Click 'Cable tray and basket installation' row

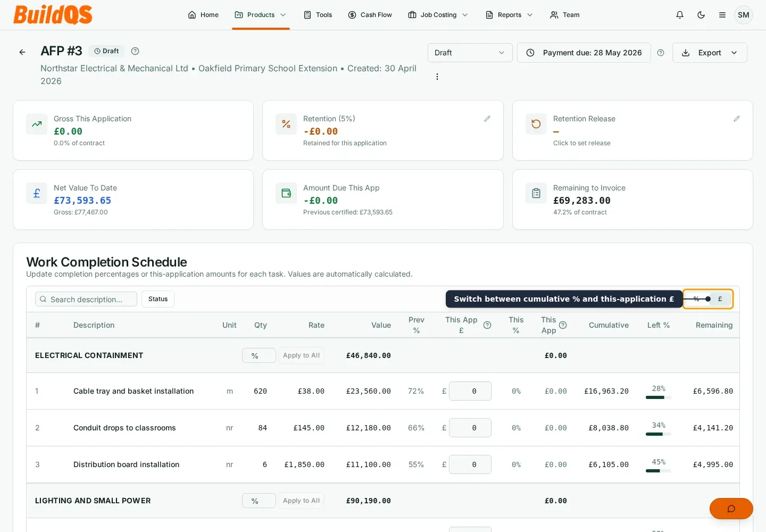tap(383, 391)
